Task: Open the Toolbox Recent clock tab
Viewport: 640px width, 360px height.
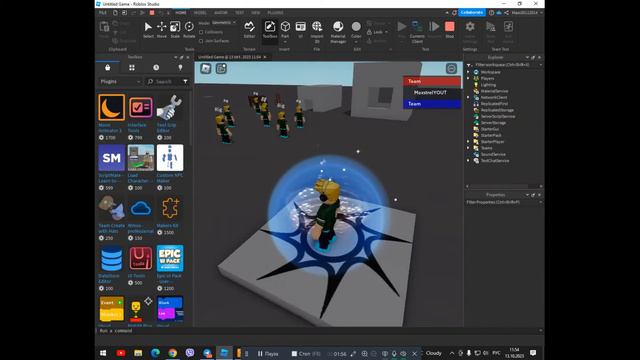Action: (156, 68)
